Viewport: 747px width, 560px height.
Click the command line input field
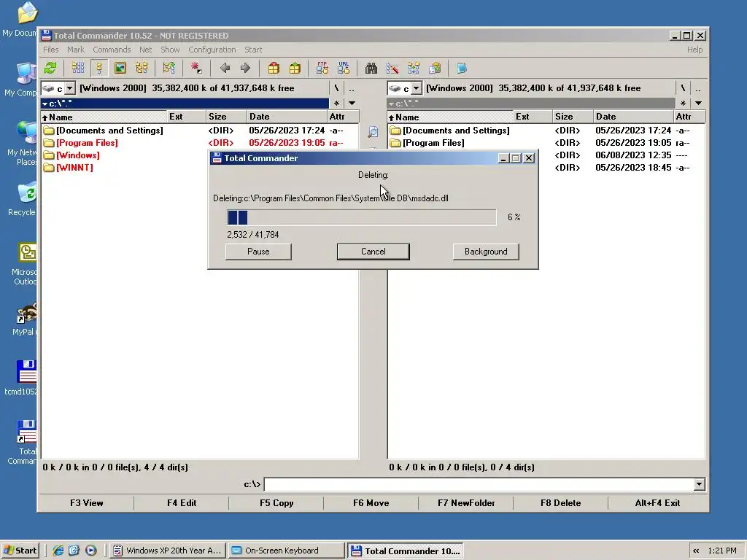pos(479,484)
